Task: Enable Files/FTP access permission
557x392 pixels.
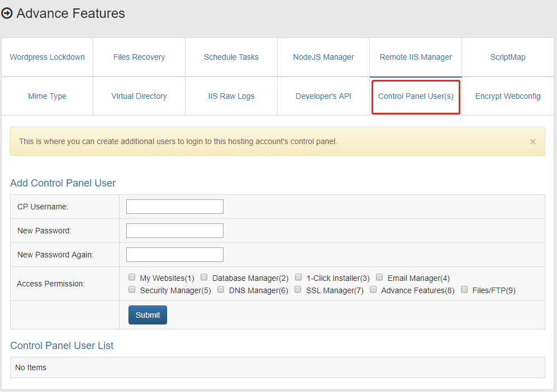Action: tap(464, 289)
